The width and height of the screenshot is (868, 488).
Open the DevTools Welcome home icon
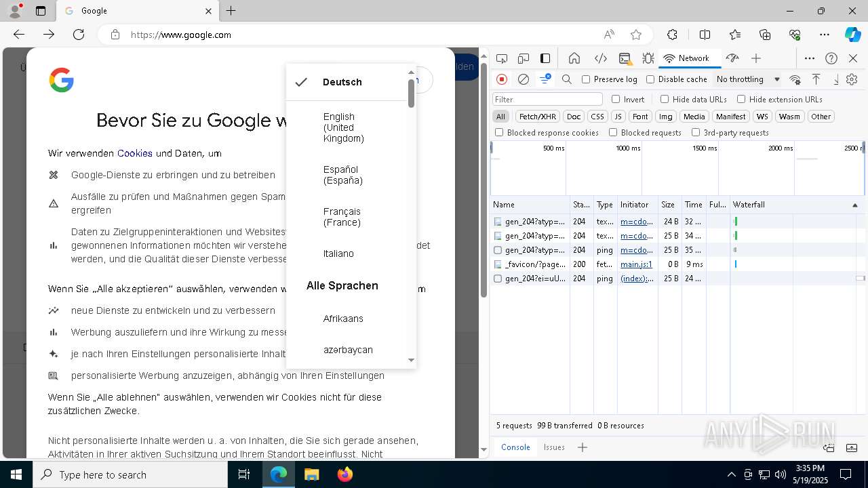coord(574,58)
